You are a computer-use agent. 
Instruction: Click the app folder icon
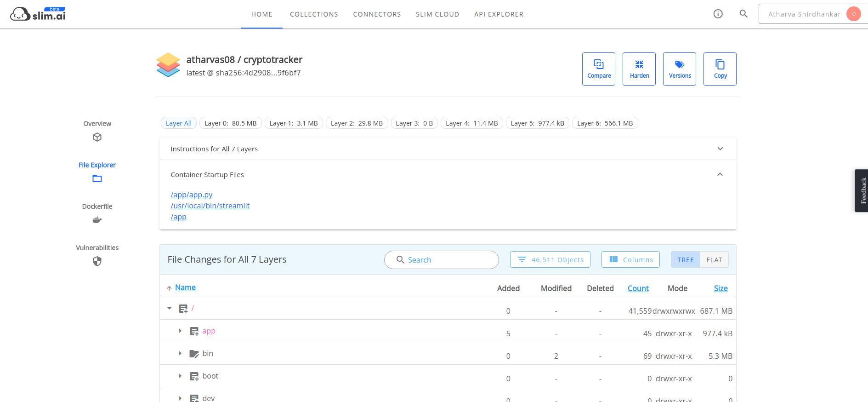click(194, 331)
